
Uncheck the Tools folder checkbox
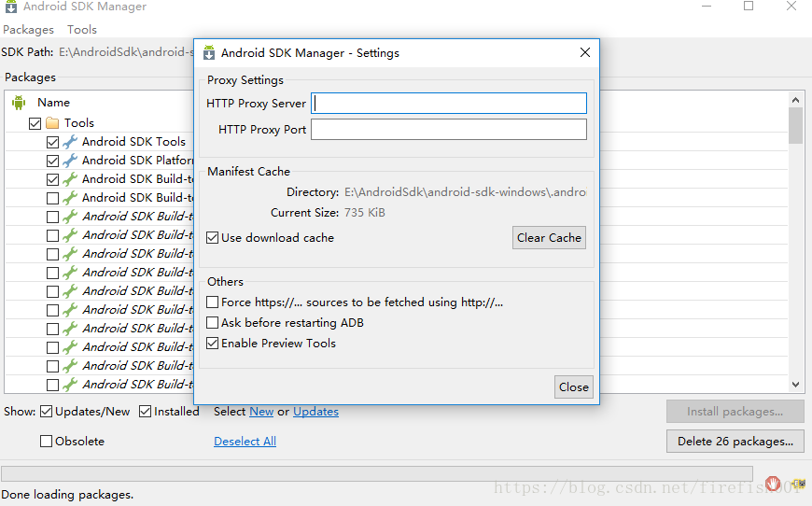coord(35,123)
